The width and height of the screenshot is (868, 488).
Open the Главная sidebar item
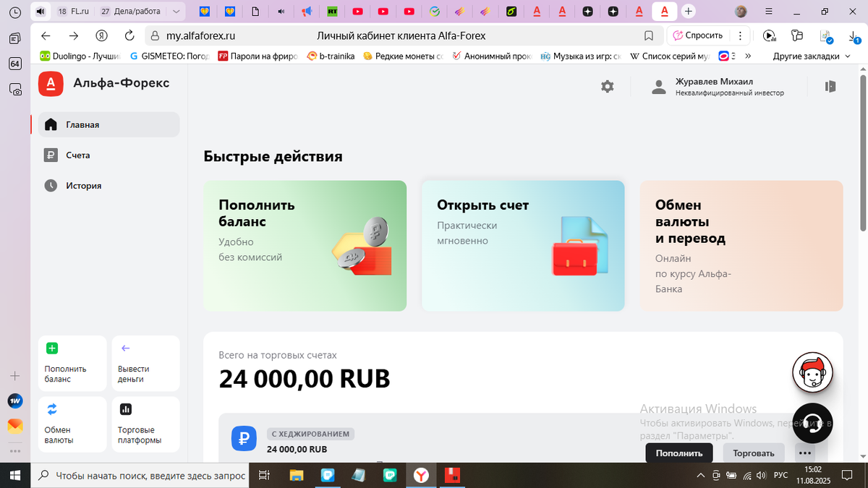click(x=109, y=124)
